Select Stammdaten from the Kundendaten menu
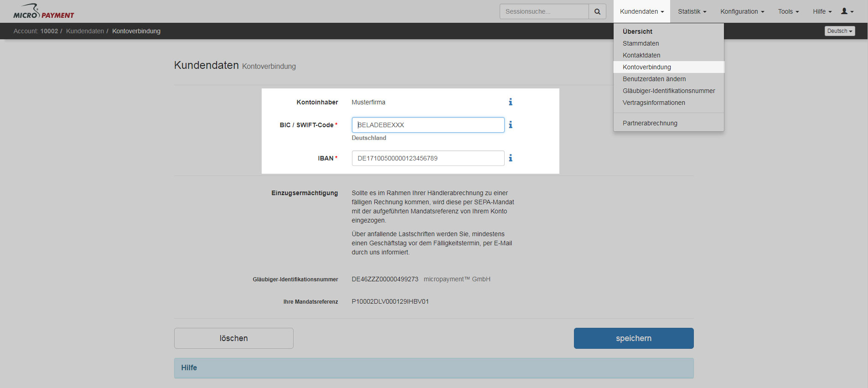The width and height of the screenshot is (868, 388). 641,43
